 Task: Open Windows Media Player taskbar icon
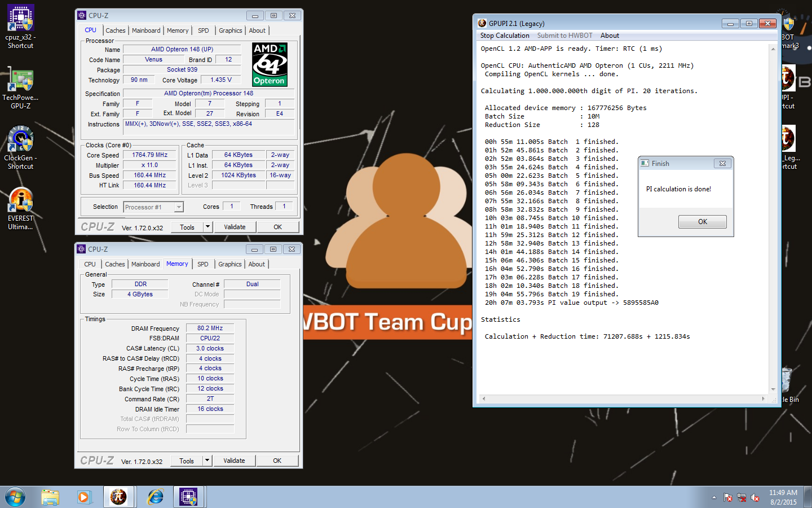84,497
